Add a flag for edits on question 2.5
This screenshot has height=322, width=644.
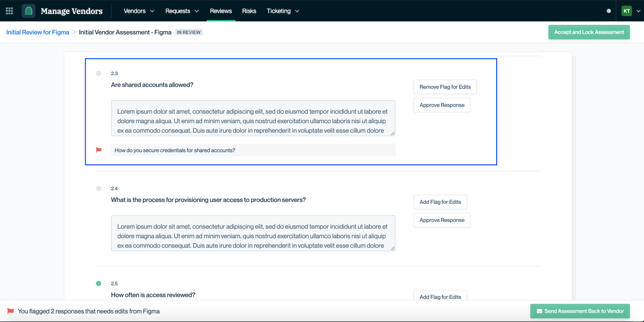pos(440,295)
